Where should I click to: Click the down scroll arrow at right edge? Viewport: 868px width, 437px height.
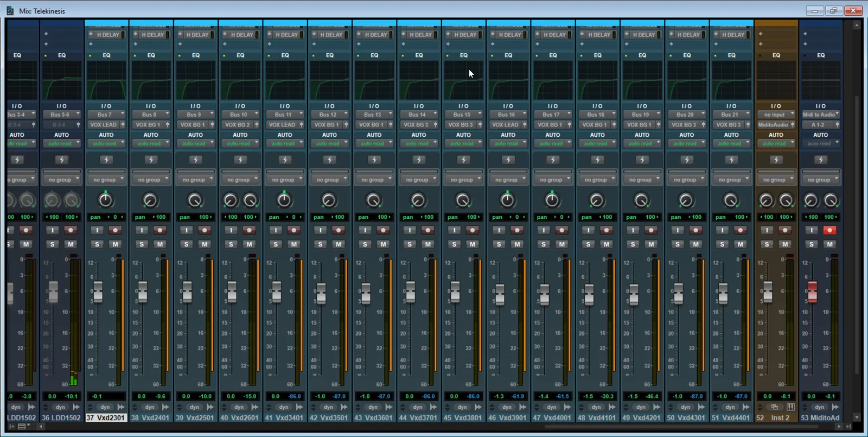[x=857, y=417]
